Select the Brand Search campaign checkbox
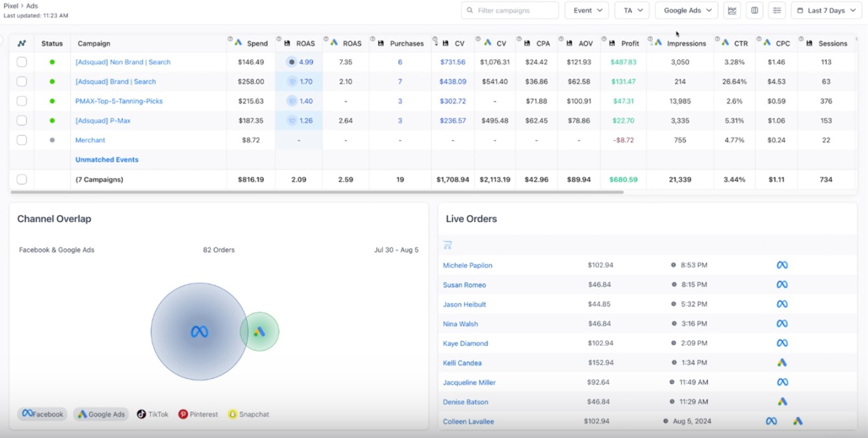This screenshot has height=438, width=868. tap(22, 81)
